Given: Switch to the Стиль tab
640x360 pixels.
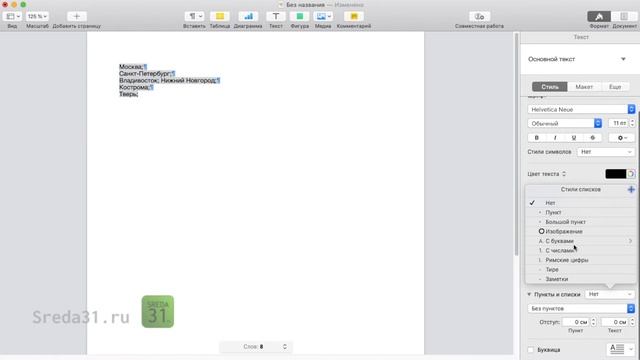Looking at the screenshot, I should 550,87.
